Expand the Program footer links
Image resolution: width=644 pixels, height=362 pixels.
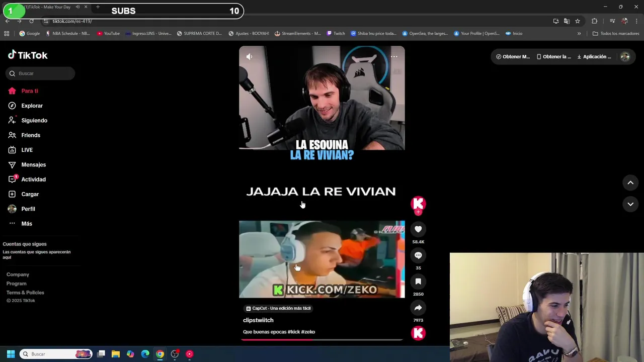[16, 284]
